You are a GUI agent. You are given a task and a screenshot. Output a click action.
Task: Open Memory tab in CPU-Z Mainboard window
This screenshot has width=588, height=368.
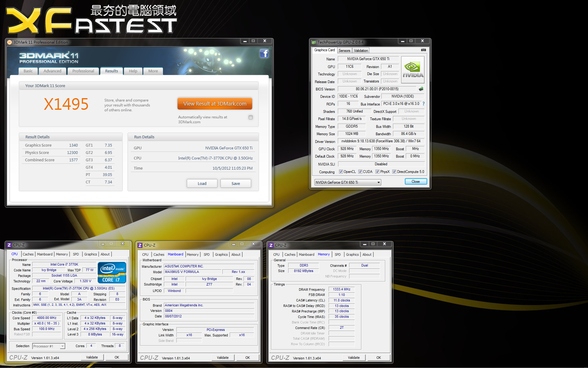pos(193,255)
